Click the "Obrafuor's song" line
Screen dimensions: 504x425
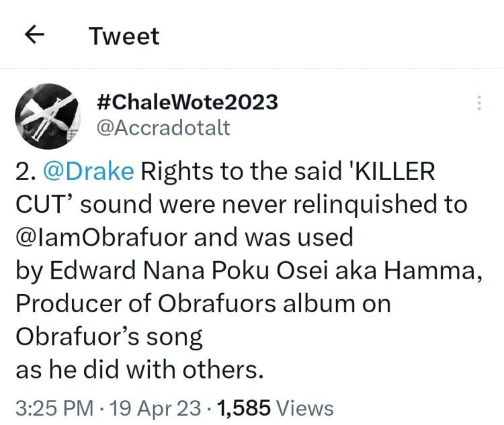(x=109, y=336)
